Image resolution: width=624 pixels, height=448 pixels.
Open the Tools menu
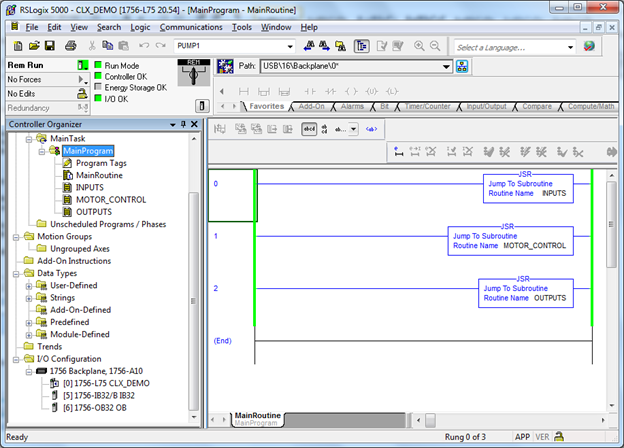coord(242,27)
